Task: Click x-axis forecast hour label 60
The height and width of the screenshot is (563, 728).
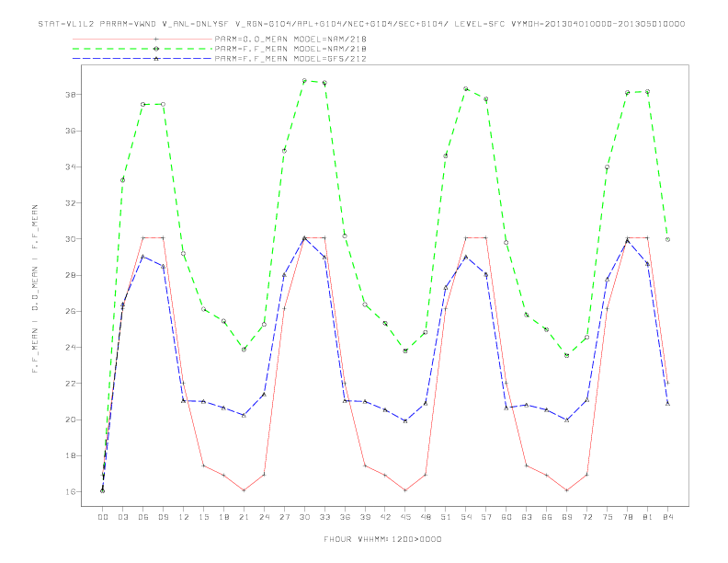Action: (x=506, y=517)
